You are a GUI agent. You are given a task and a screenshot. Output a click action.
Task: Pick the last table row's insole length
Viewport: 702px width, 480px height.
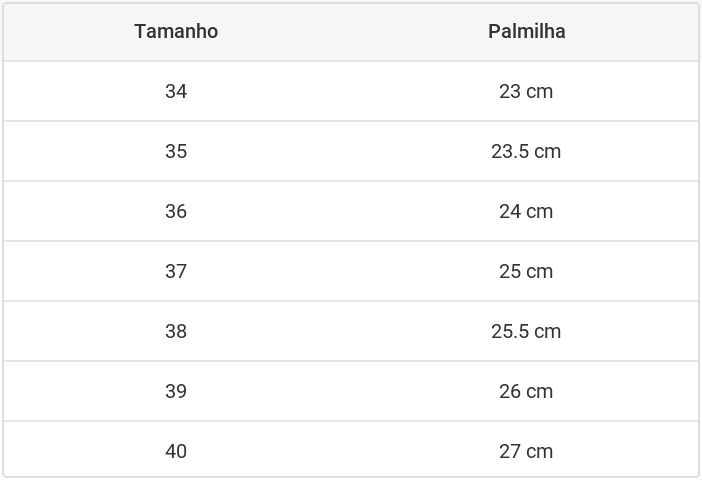(x=526, y=451)
